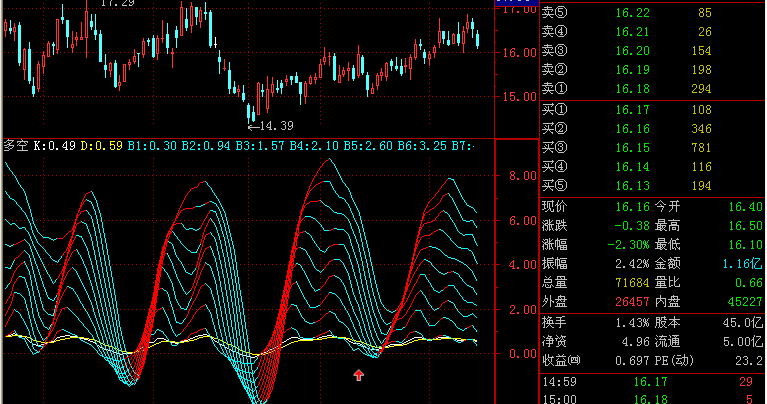
Task: Select the 买① bid price 16.17
Action: coord(632,110)
